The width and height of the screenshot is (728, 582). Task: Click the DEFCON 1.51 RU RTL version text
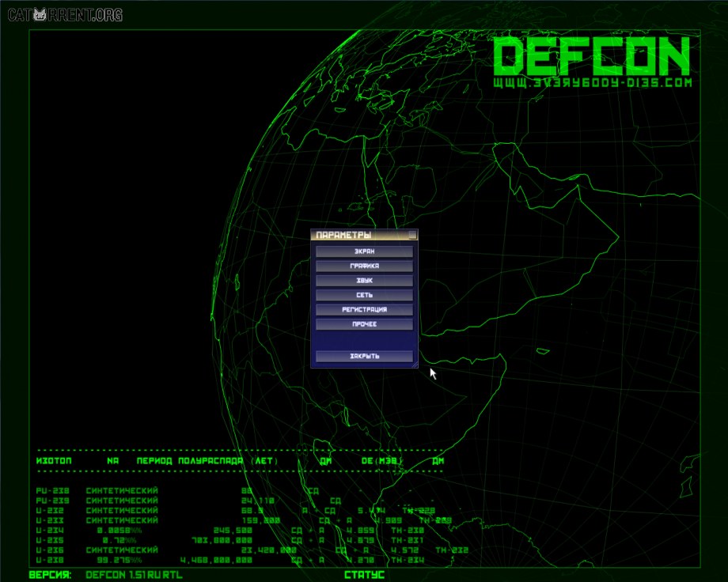(134, 575)
